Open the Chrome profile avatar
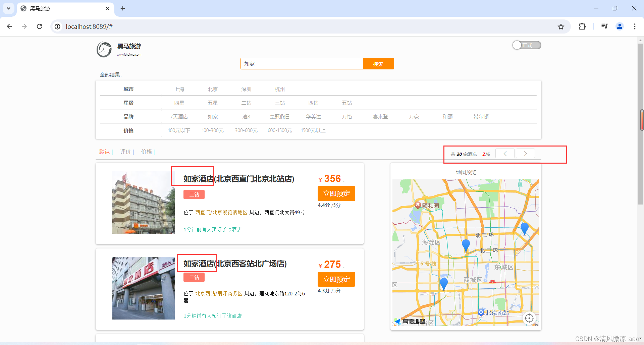 (620, 26)
